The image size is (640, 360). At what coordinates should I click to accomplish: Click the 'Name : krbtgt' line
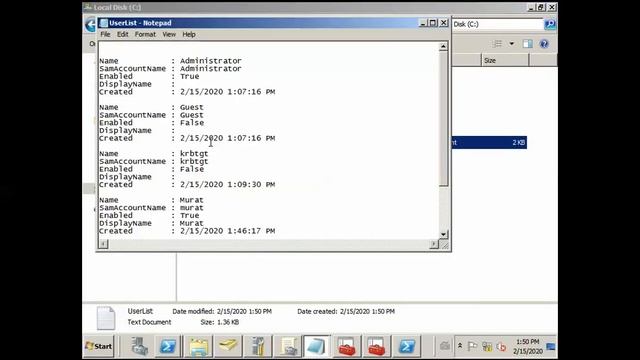click(153, 153)
